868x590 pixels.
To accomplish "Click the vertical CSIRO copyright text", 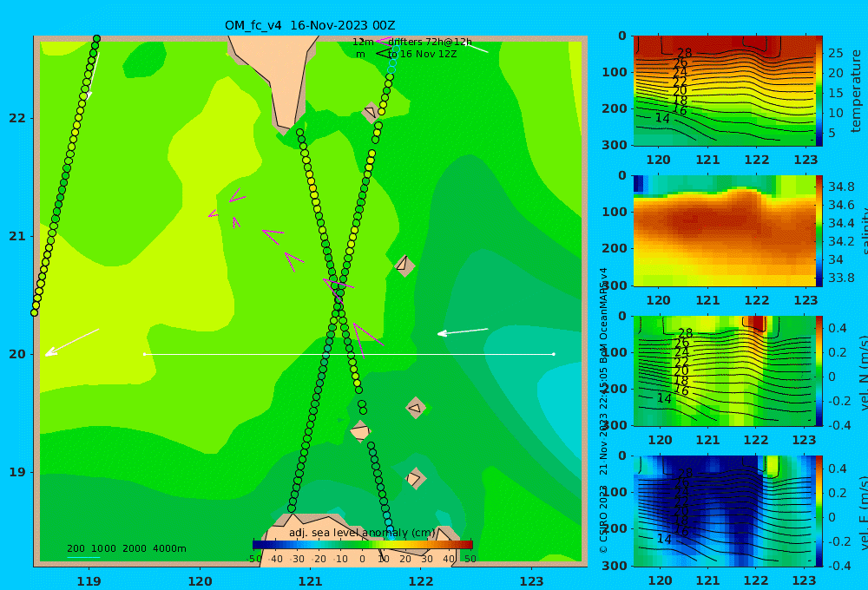I will [x=603, y=410].
